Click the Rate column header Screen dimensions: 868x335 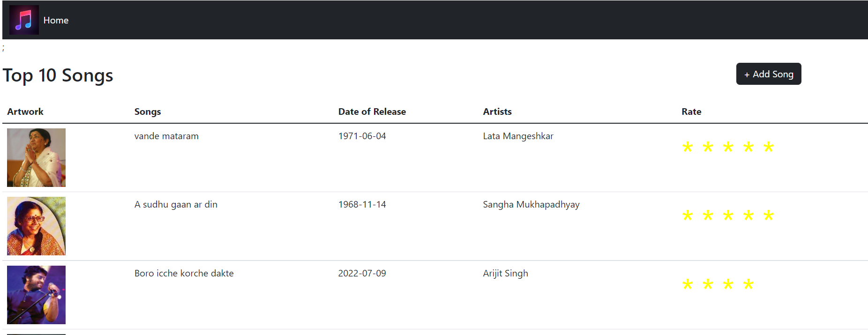click(691, 112)
